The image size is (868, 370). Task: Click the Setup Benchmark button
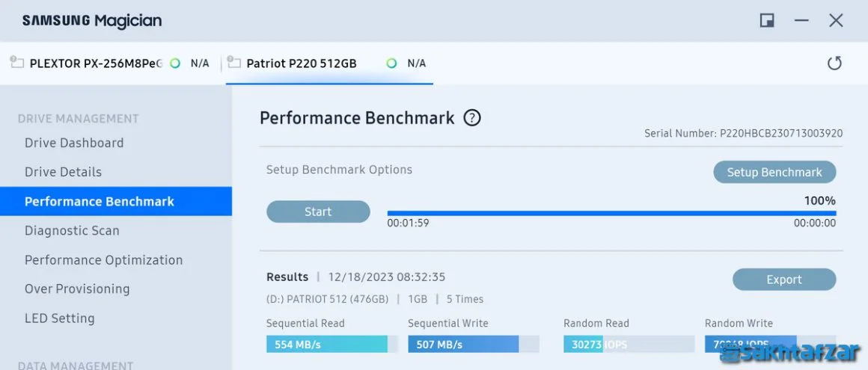pos(774,172)
